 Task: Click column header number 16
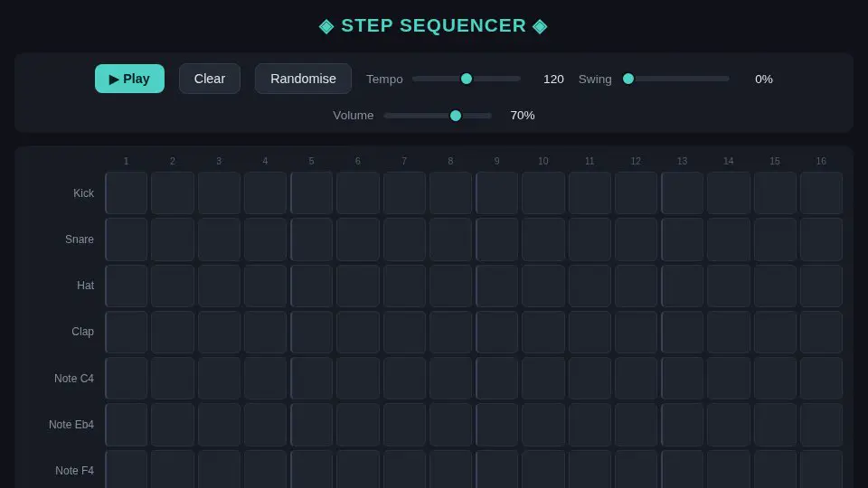point(821,161)
